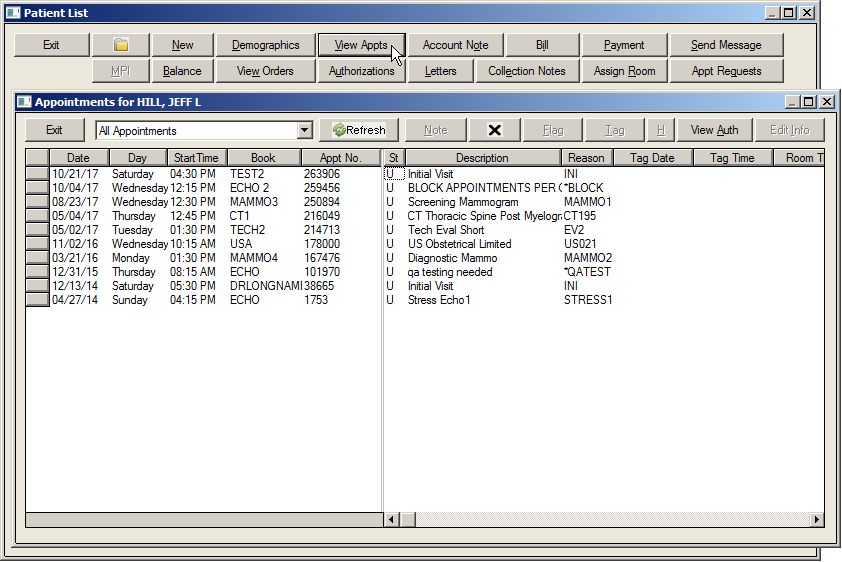Open Authorizations from the toolbar
The width and height of the screenshot is (842, 562).
tap(361, 71)
